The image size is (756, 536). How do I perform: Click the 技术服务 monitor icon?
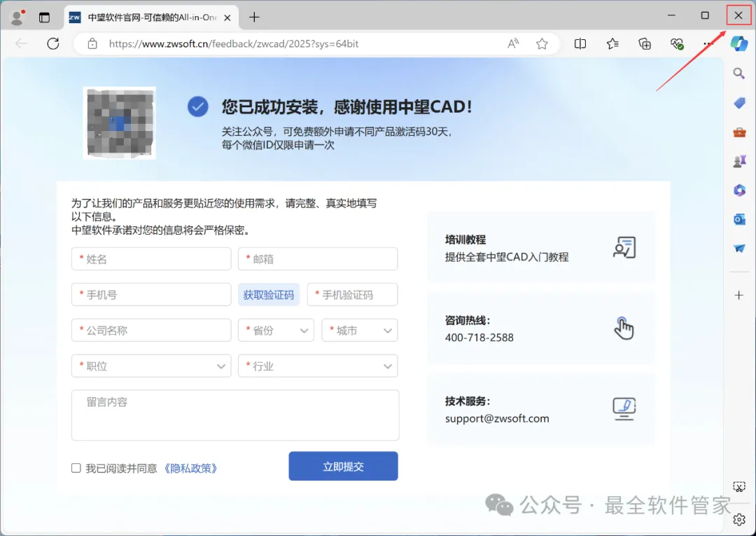(624, 408)
